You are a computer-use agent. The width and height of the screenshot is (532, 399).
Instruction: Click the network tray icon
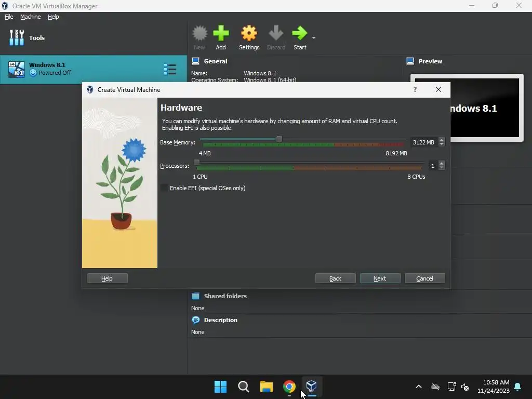[x=451, y=387]
